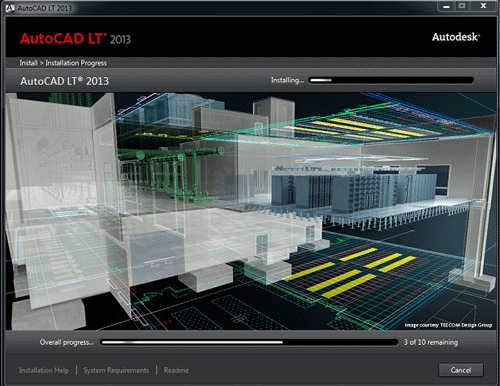Click the red AutoCAD LT 2013 logo
This screenshot has height=386, width=500.
75,39
